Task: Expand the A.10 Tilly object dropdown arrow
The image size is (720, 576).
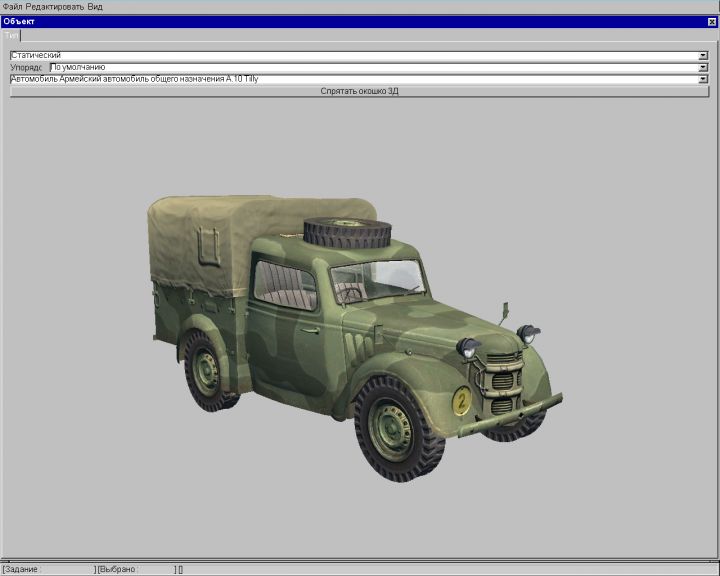Action: tap(703, 78)
